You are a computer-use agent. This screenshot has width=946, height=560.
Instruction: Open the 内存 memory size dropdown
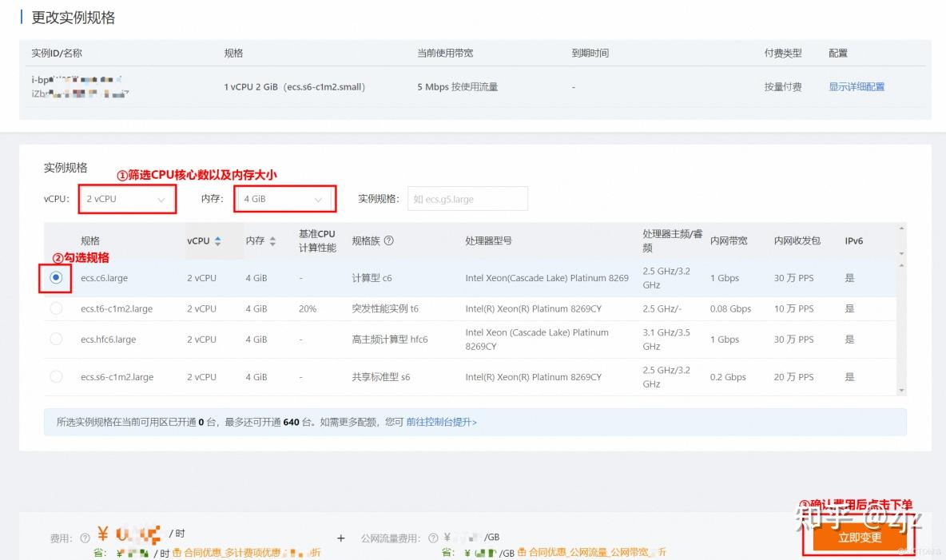[x=284, y=198]
